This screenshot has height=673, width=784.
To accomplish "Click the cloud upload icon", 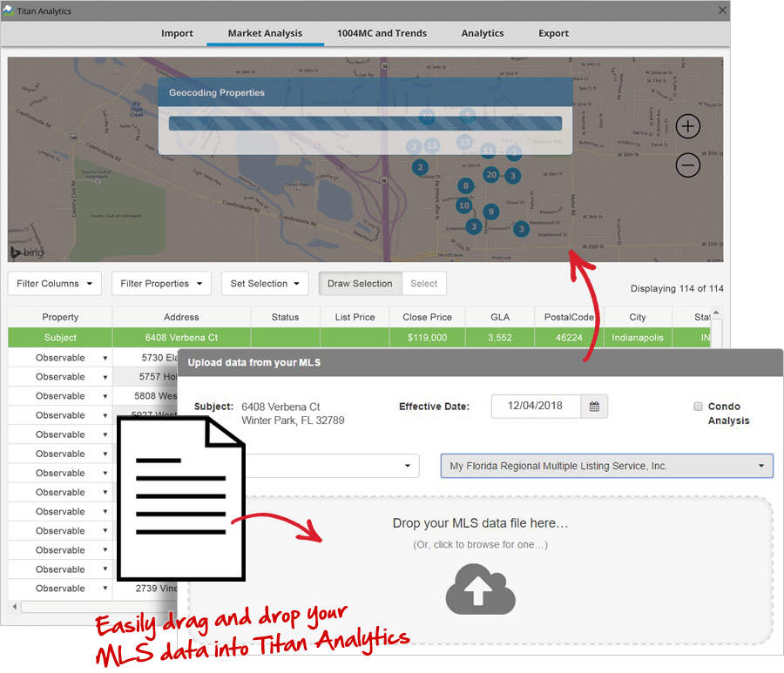I will [x=480, y=589].
